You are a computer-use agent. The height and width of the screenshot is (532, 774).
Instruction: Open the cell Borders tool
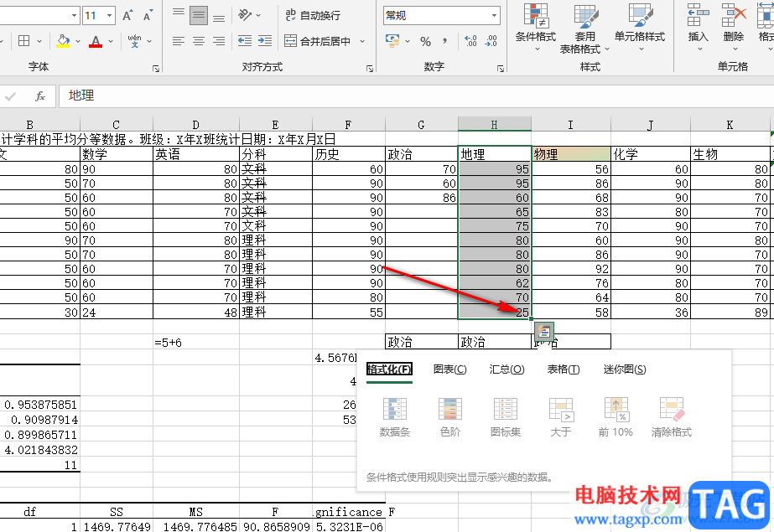coord(23,41)
